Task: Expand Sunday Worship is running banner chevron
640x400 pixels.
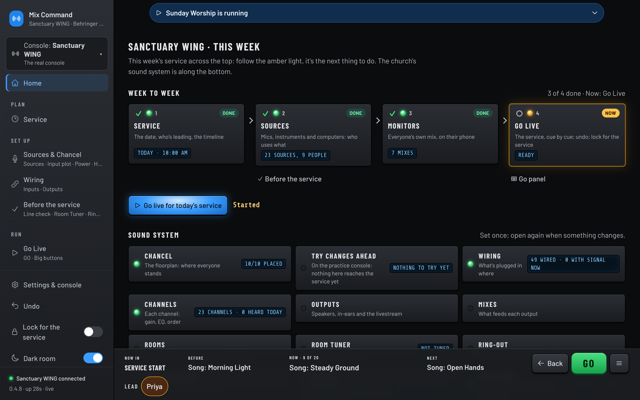Action: 595,13
